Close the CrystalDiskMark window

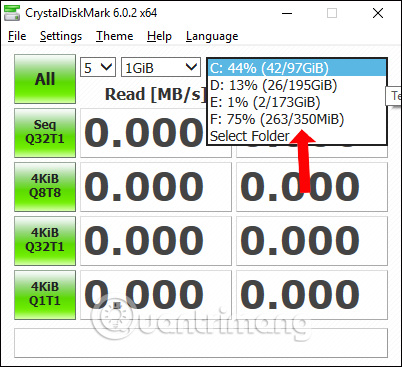pos(378,13)
